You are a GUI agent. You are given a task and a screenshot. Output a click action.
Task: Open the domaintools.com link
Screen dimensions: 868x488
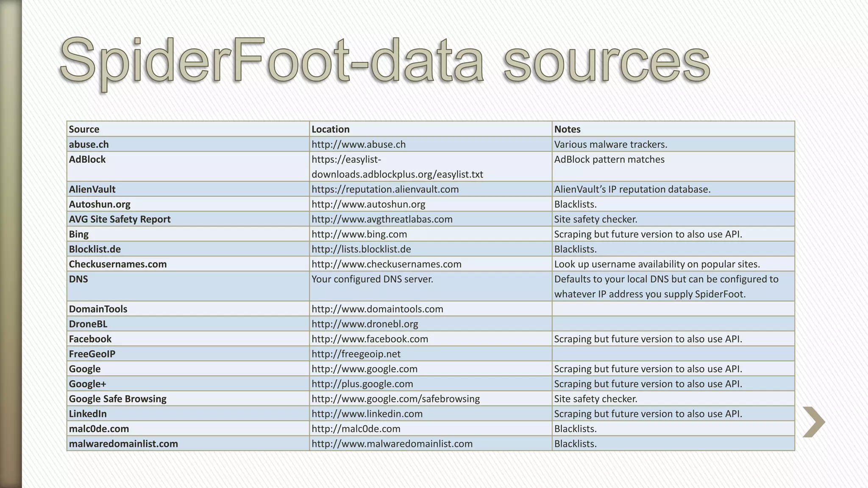click(x=377, y=309)
